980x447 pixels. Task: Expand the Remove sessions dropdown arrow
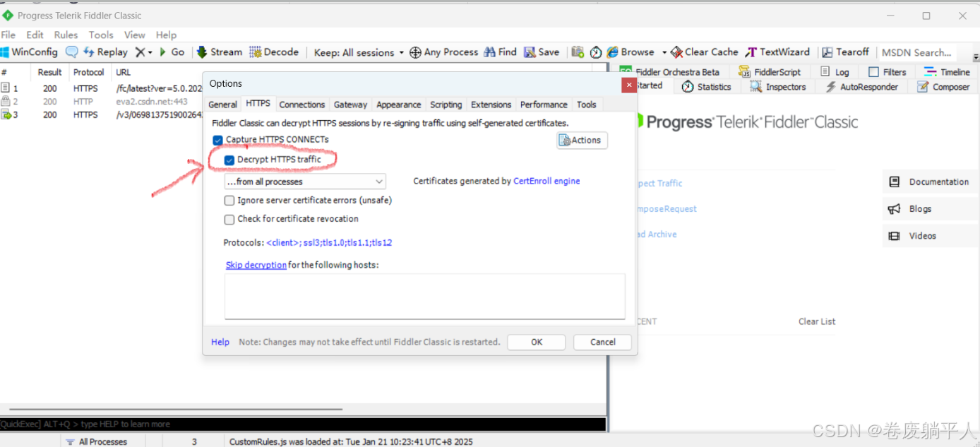150,53
